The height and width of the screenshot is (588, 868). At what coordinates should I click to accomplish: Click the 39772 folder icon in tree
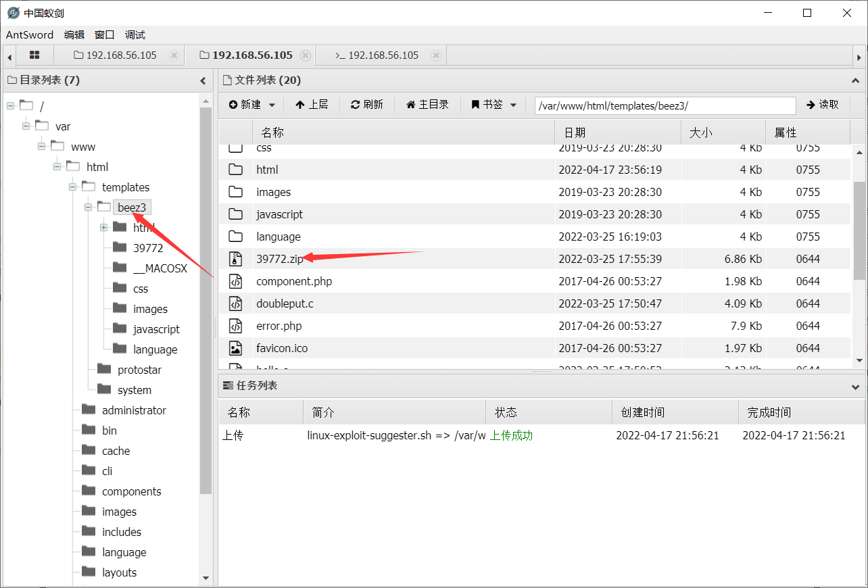point(120,247)
